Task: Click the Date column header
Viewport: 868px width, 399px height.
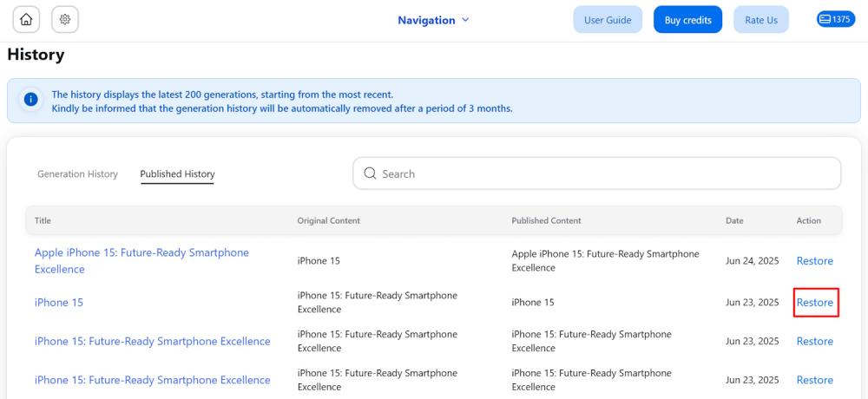Action: (x=734, y=220)
